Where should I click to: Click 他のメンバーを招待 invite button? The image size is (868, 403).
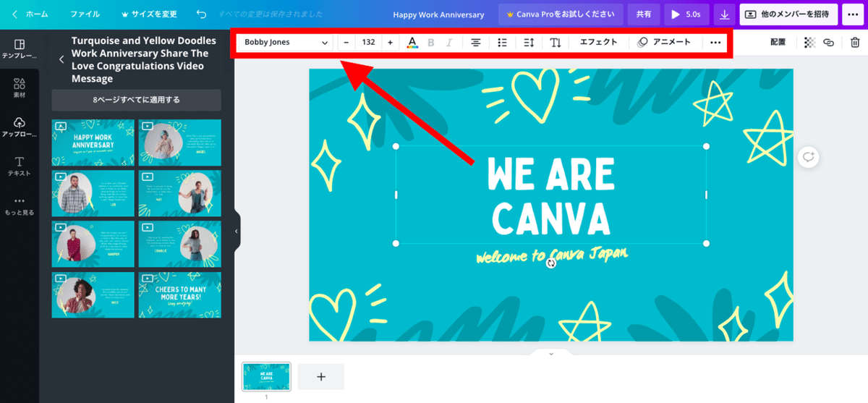click(788, 14)
